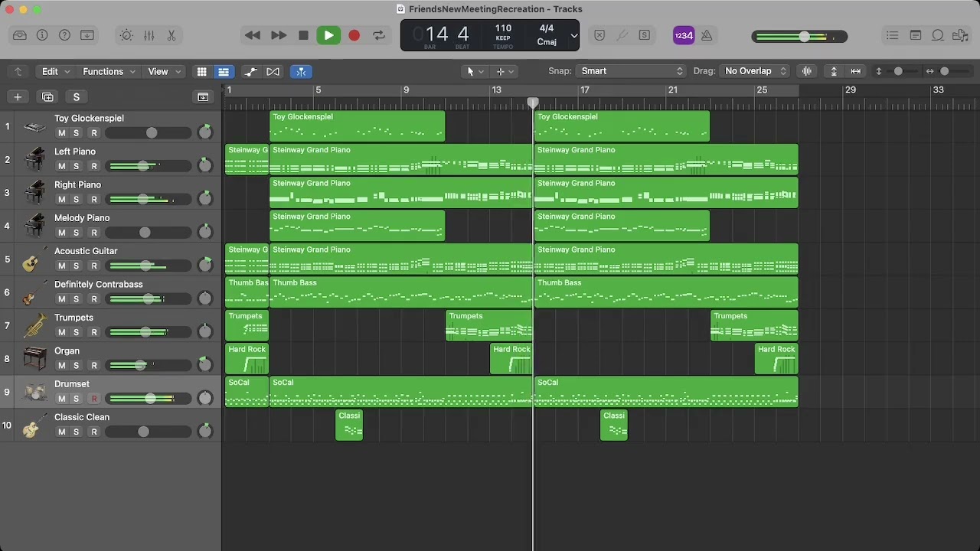Click the global Solo S button in track header

tap(76, 96)
